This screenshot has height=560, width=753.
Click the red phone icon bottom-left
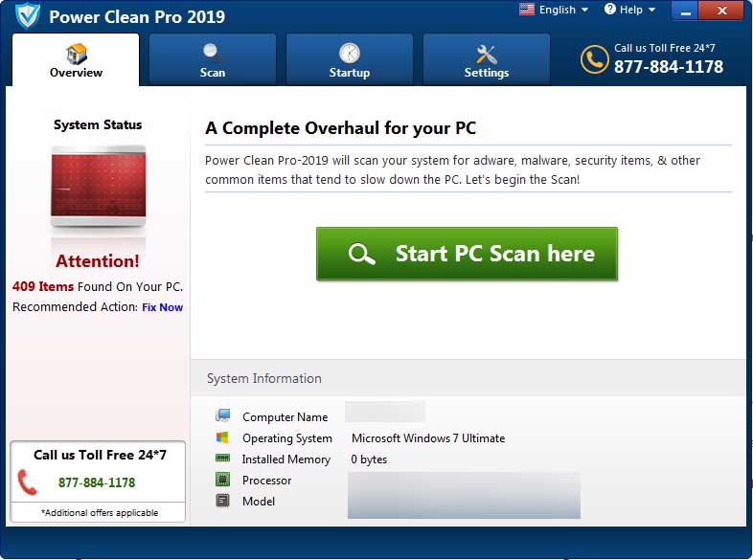point(28,482)
